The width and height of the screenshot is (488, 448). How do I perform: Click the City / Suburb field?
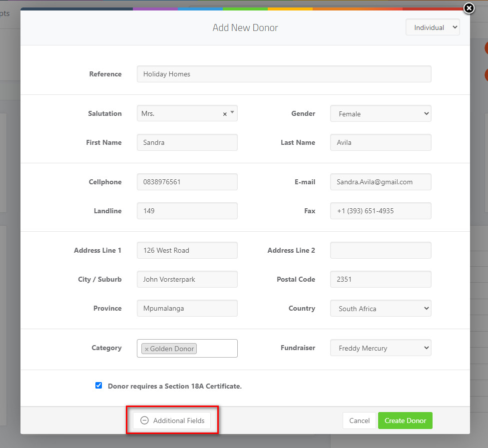(x=187, y=279)
